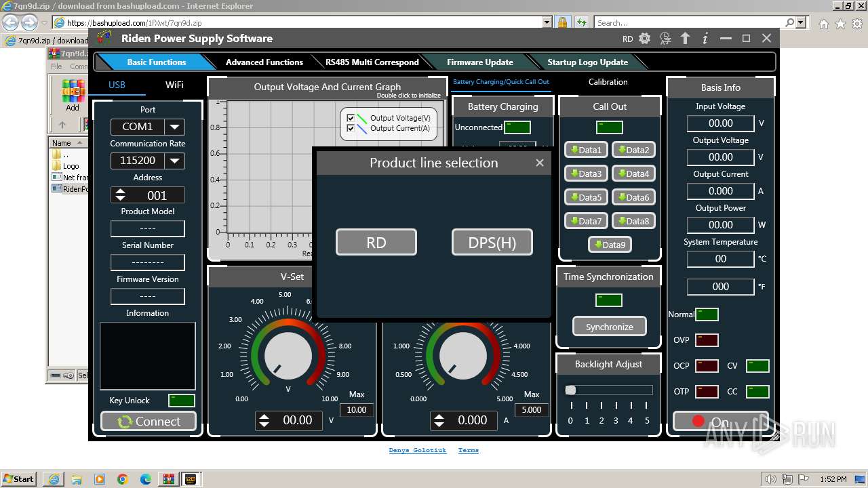The image size is (868, 488).
Task: Load preset Data8
Action: tap(633, 221)
